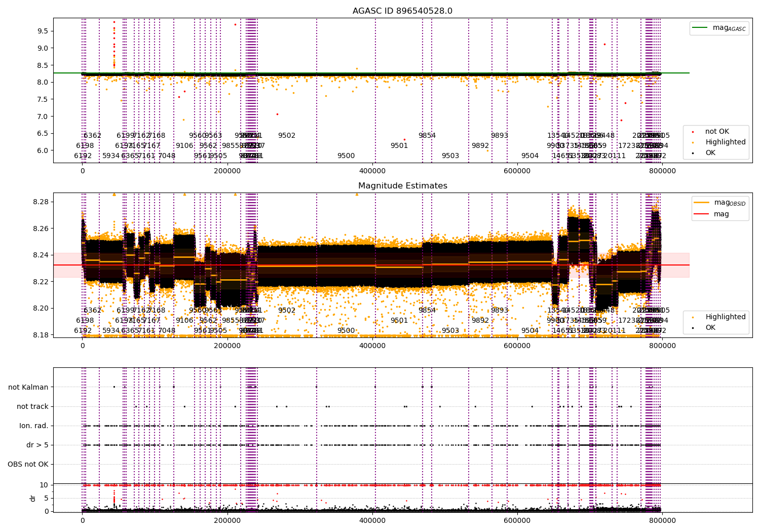
Task: Click OBSID label 9854 in the top plot
Action: pyautogui.click(x=427, y=136)
